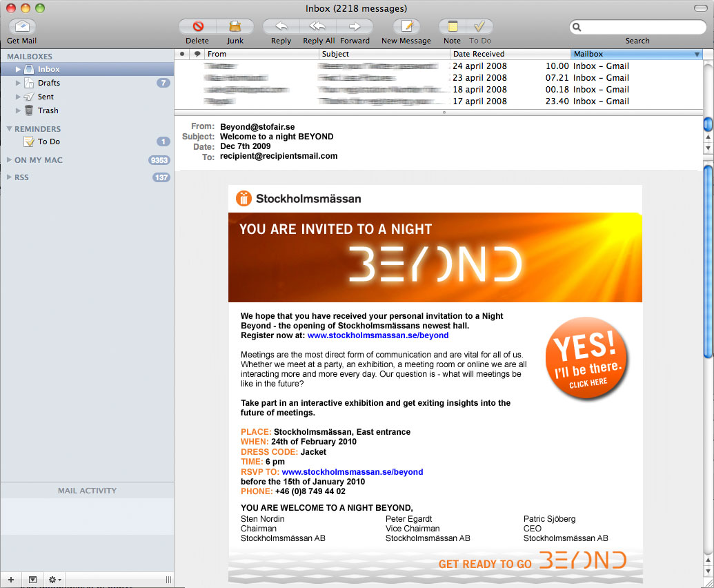This screenshot has width=714, height=588.
Task: Mark message as Junk
Action: pyautogui.click(x=235, y=26)
